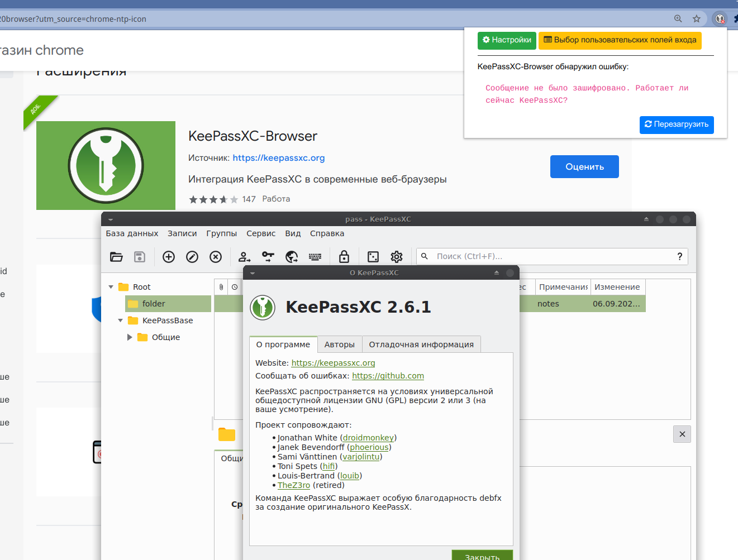Open the https://github.com bug report link

click(388, 376)
